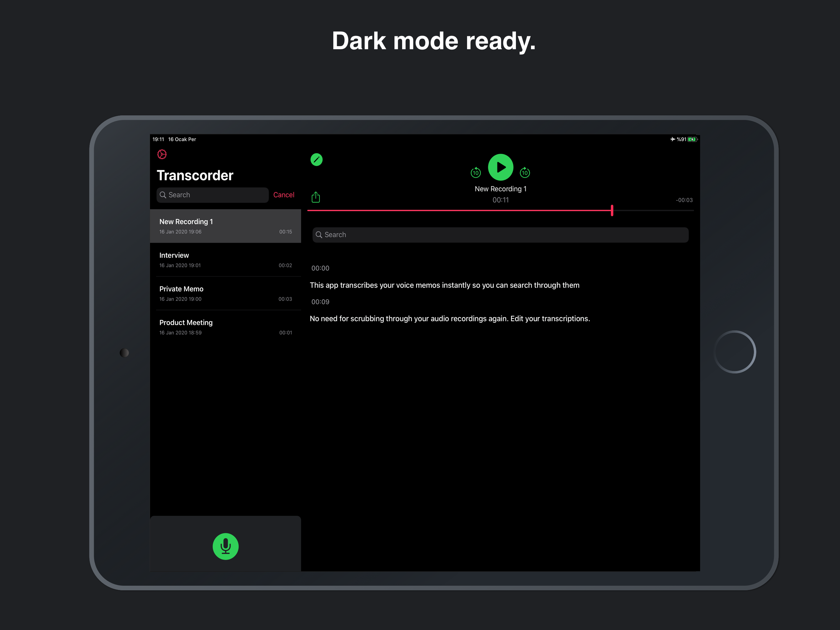Tap the battery indicator in status bar
Image resolution: width=840 pixels, height=630 pixels.
[x=692, y=139]
